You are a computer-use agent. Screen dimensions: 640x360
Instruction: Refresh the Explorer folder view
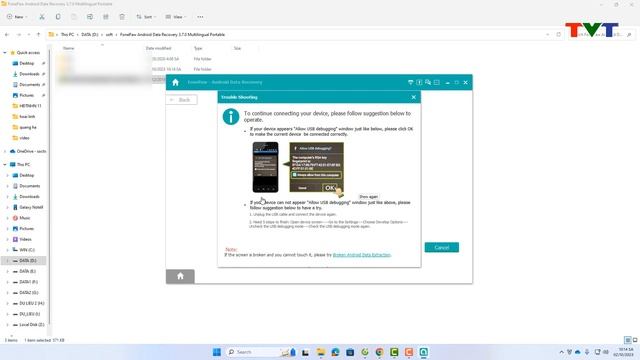559,35
